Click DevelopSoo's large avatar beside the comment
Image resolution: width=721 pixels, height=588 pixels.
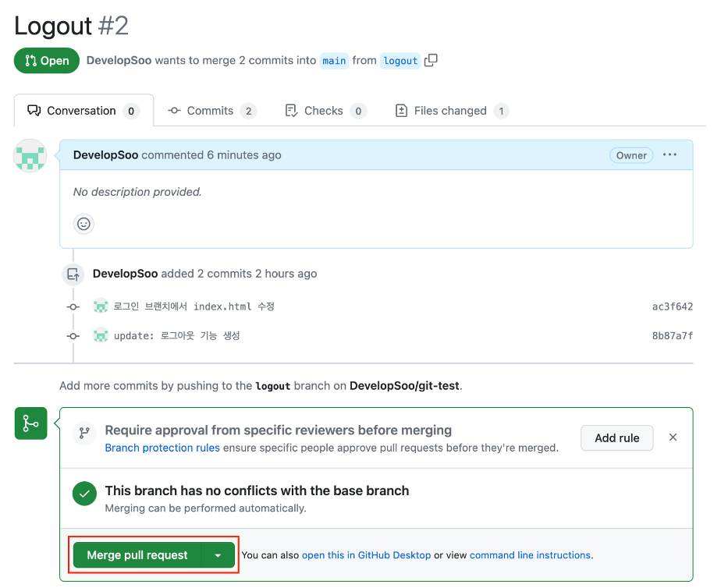(x=30, y=156)
